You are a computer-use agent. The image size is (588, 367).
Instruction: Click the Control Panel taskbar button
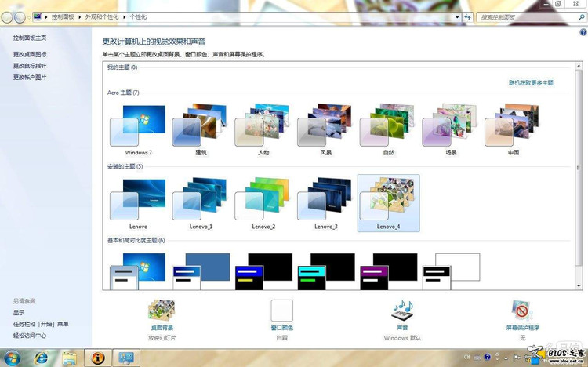(x=126, y=358)
